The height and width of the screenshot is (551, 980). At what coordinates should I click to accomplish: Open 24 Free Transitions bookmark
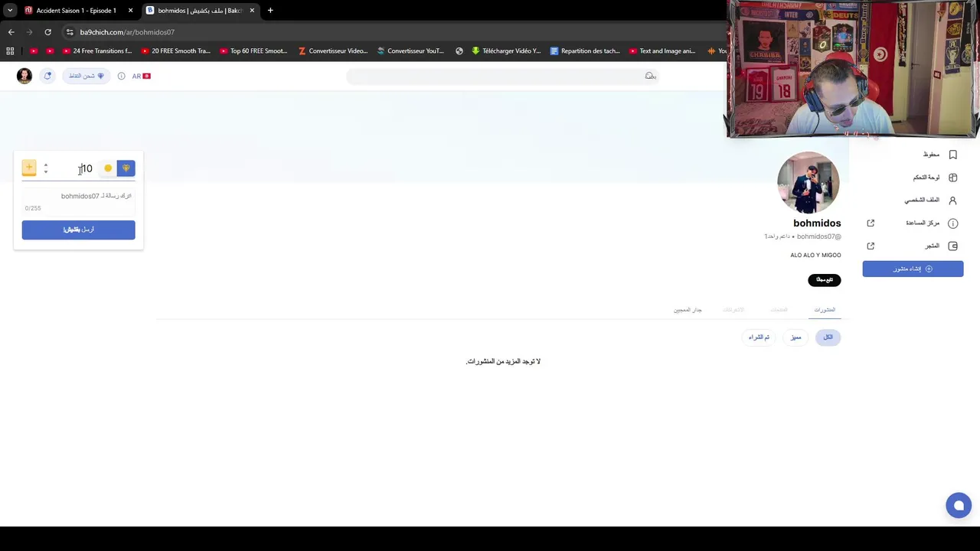coord(97,51)
